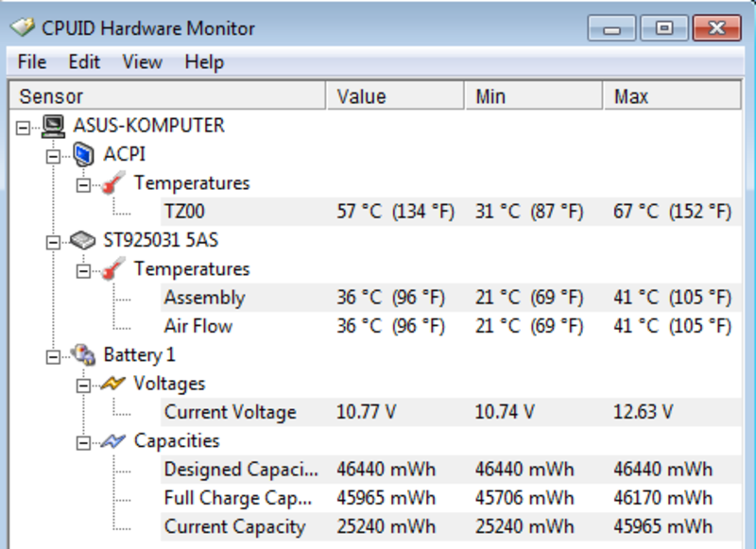Image resolution: width=756 pixels, height=549 pixels.
Task: Click the Battery 1 icon
Action: pyautogui.click(x=83, y=354)
